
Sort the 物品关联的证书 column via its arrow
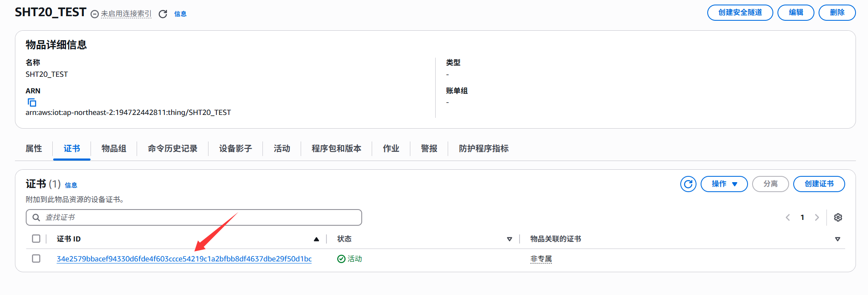pyautogui.click(x=838, y=239)
